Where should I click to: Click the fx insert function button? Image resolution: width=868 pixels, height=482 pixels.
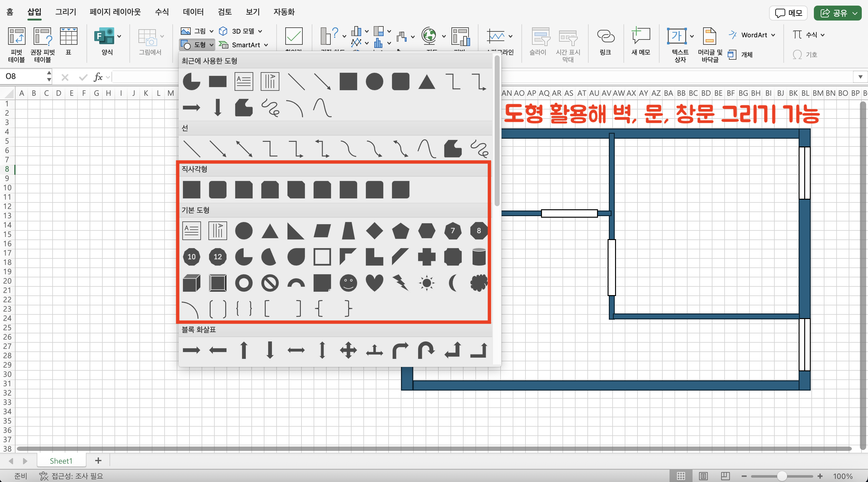coord(98,77)
